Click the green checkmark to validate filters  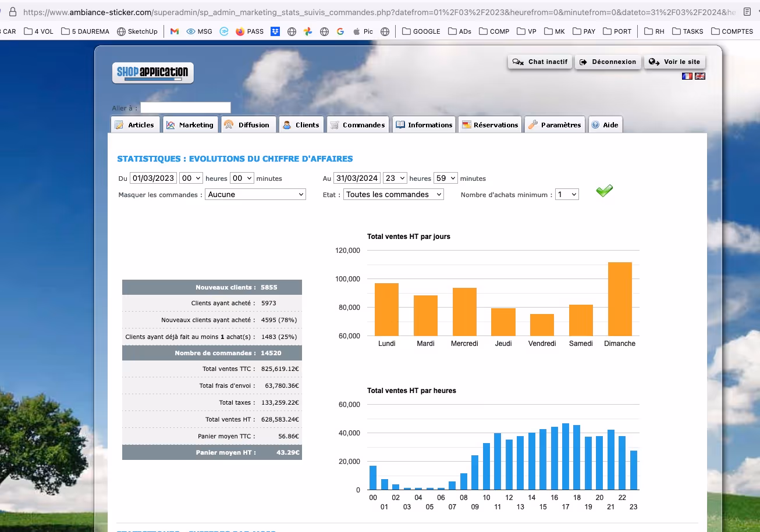[x=605, y=190]
